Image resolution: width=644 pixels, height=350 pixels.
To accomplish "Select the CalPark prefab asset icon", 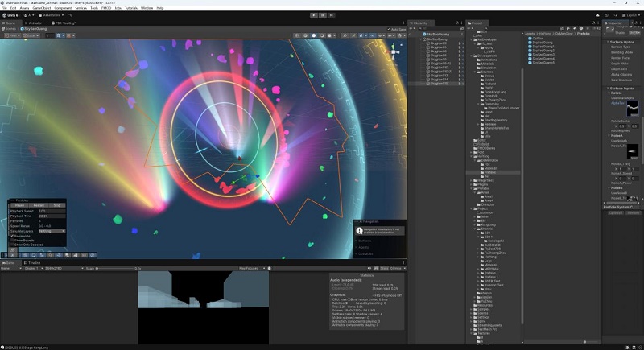I will click(x=530, y=38).
